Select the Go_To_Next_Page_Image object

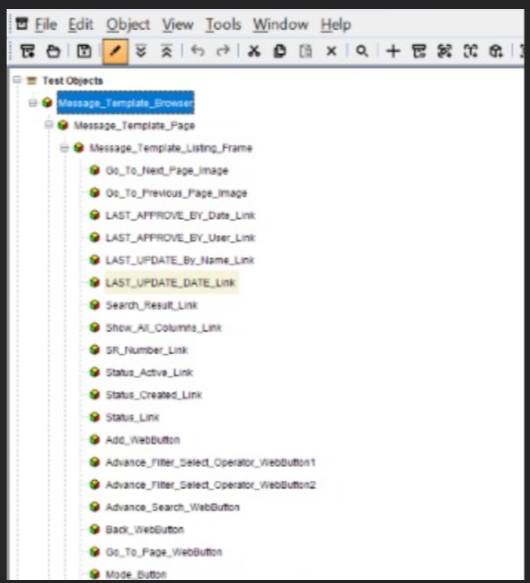(167, 171)
